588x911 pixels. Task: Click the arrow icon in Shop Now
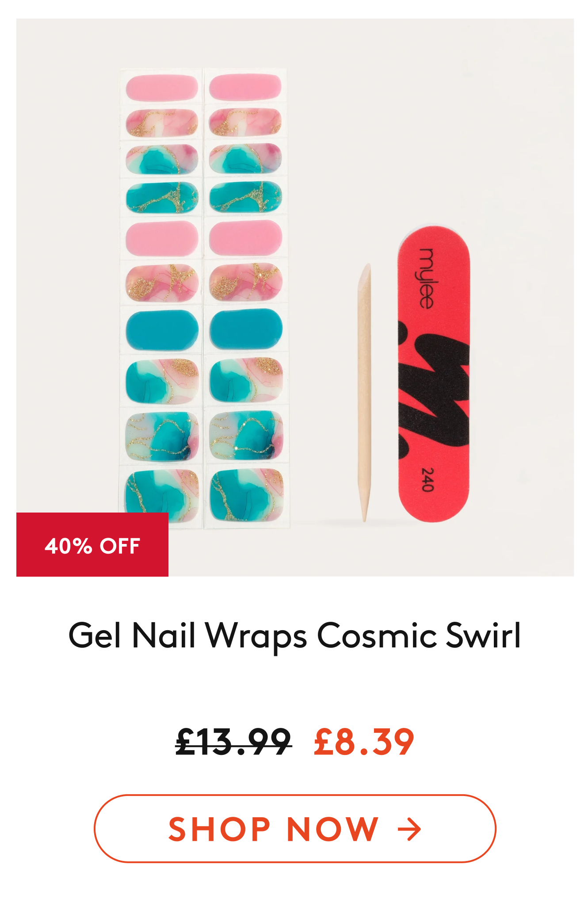tap(409, 829)
